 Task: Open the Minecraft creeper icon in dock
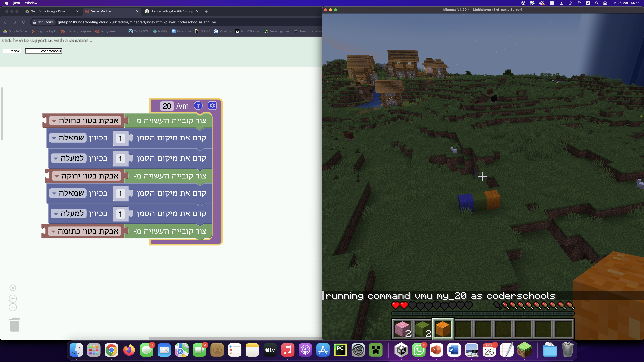click(376, 350)
